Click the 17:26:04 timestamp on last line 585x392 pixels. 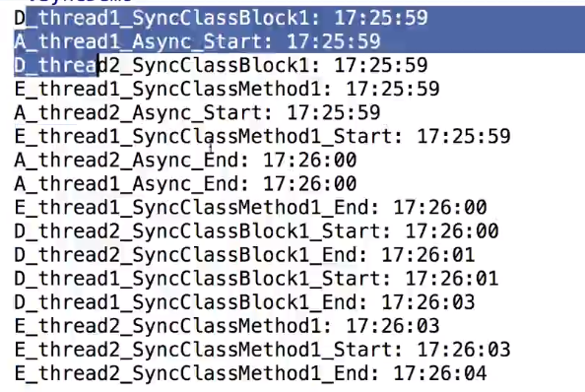click(x=440, y=373)
